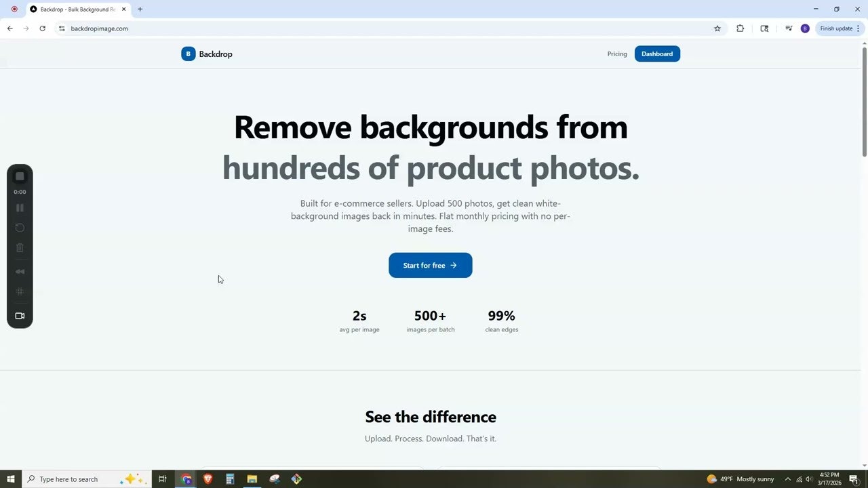868x488 pixels.
Task: Pause the active recording
Action: tap(20, 207)
